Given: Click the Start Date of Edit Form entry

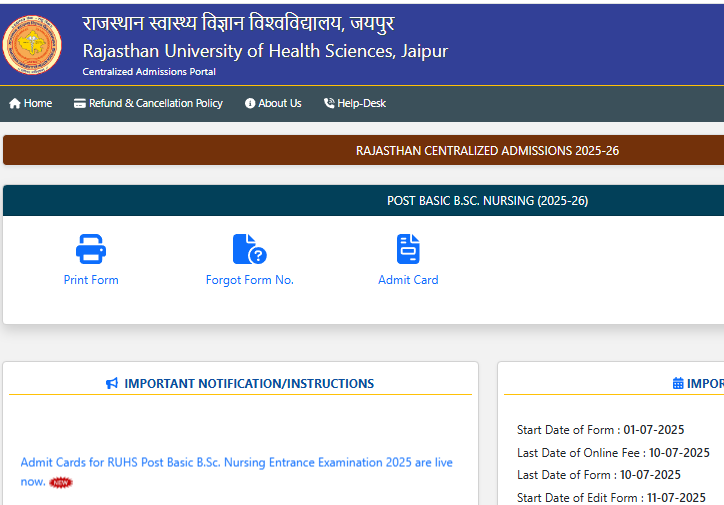Looking at the screenshot, I should pyautogui.click(x=611, y=498).
